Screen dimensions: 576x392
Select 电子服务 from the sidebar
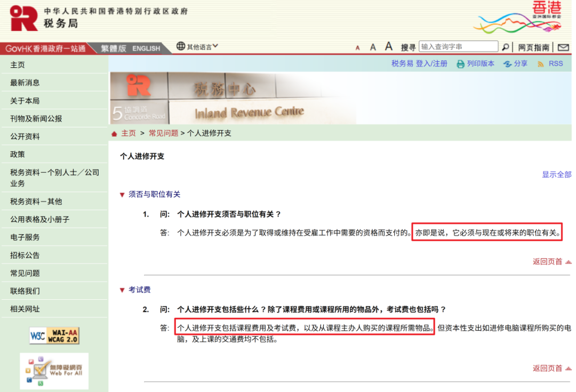pos(25,237)
